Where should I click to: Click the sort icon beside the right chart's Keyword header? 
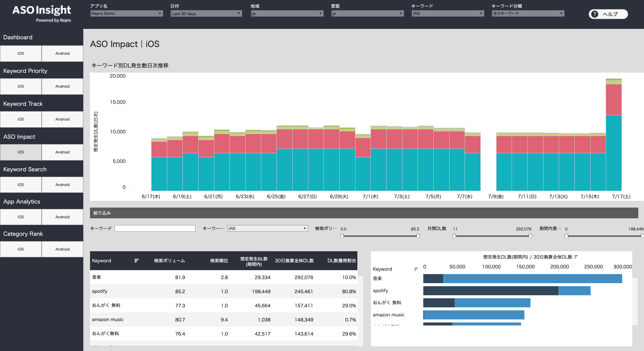pos(416,269)
